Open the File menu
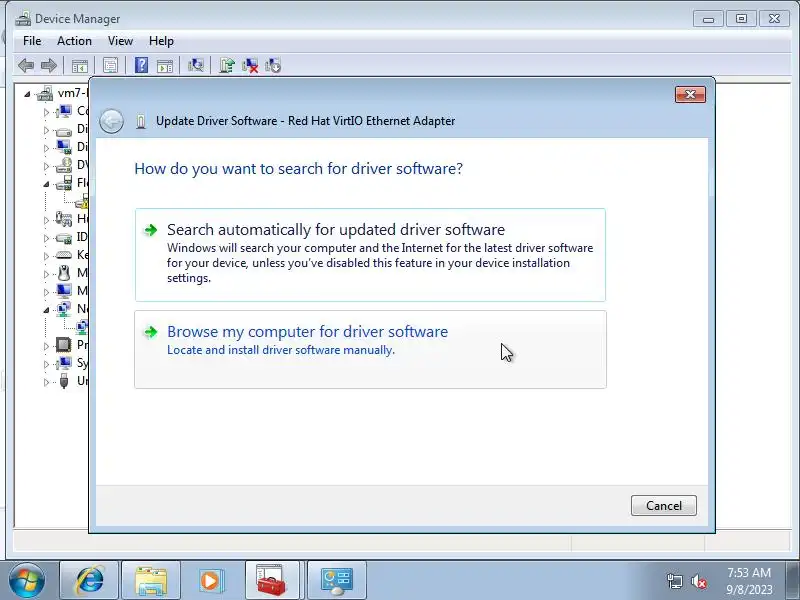This screenshot has width=800, height=600. click(x=32, y=41)
